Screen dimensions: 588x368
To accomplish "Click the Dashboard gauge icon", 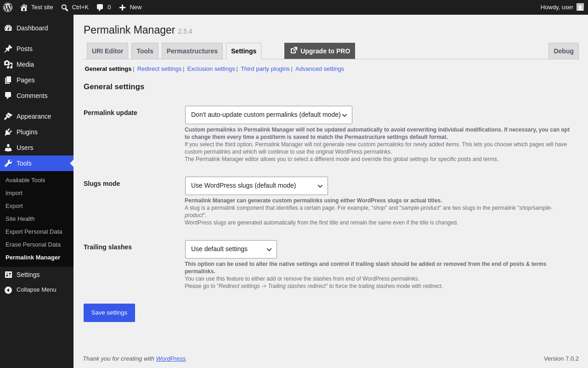I will coord(8,28).
